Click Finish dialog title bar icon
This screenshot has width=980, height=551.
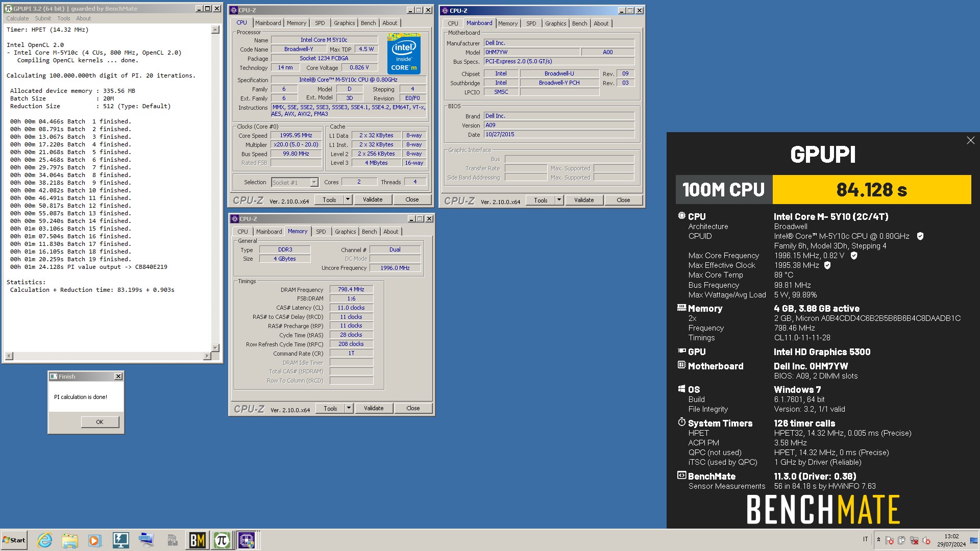(x=54, y=377)
